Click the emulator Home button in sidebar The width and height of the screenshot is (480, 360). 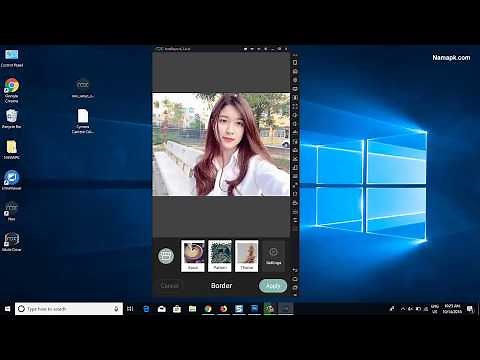[295, 279]
